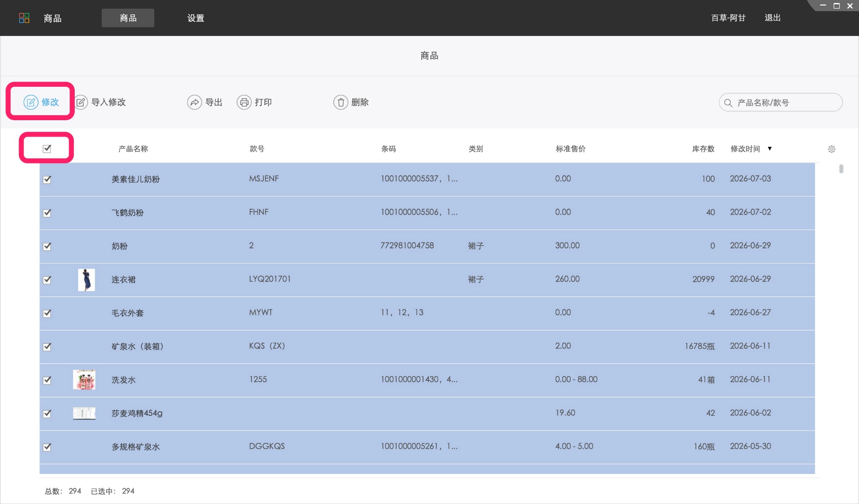Click the 删除 trash icon

tap(341, 102)
